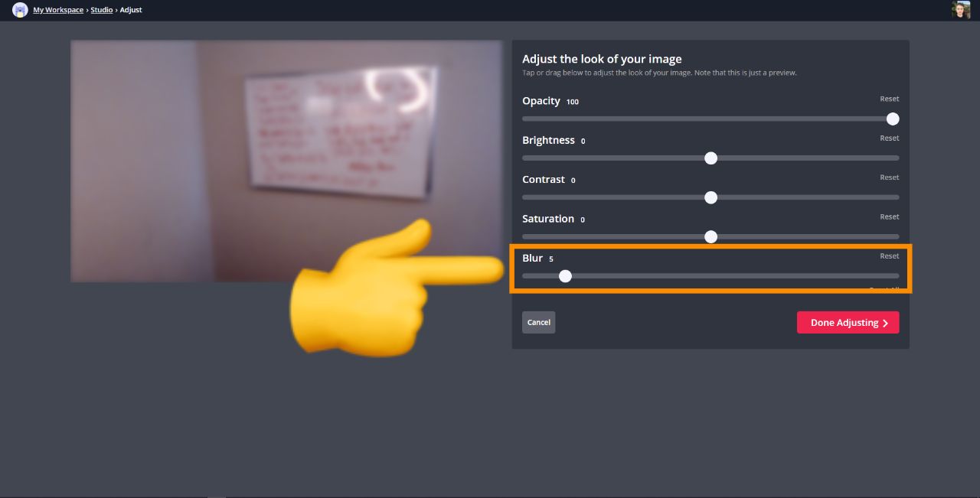Click the Opacity slider handle

pyautogui.click(x=893, y=119)
